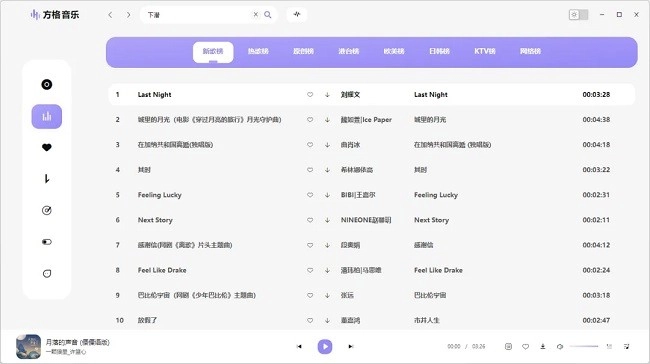This screenshot has height=364, width=650.
Task: Click the 方格音乐 logo
Action: (55, 15)
